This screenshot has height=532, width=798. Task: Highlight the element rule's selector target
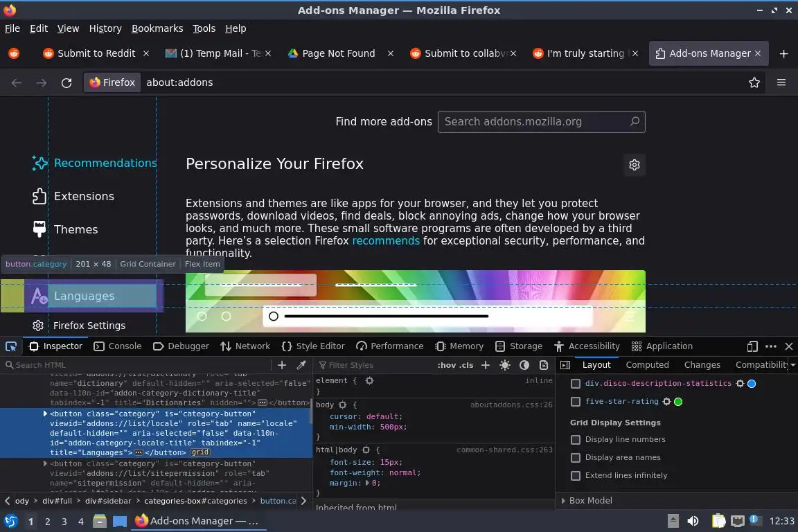click(369, 381)
